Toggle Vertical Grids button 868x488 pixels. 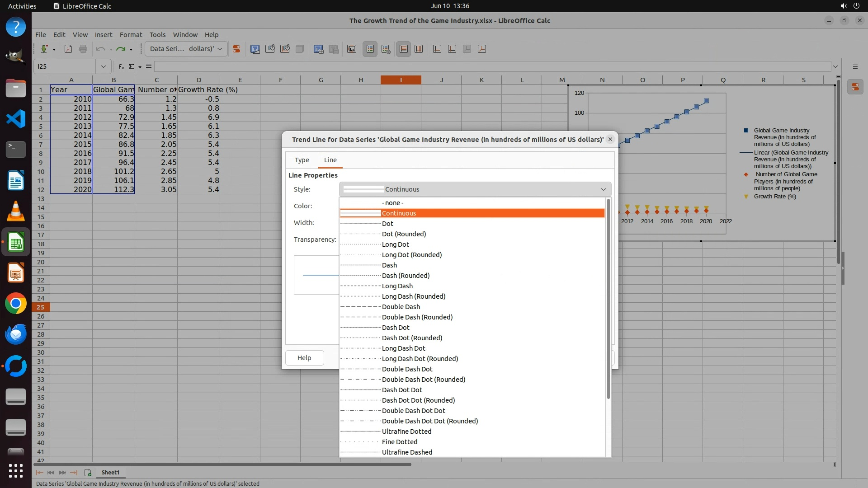pyautogui.click(x=419, y=49)
